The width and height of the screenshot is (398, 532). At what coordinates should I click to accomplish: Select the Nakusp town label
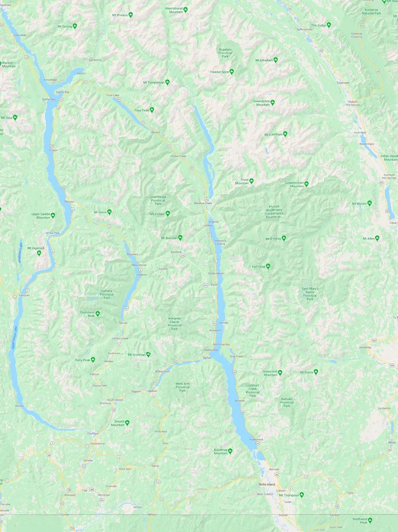(x=69, y=201)
